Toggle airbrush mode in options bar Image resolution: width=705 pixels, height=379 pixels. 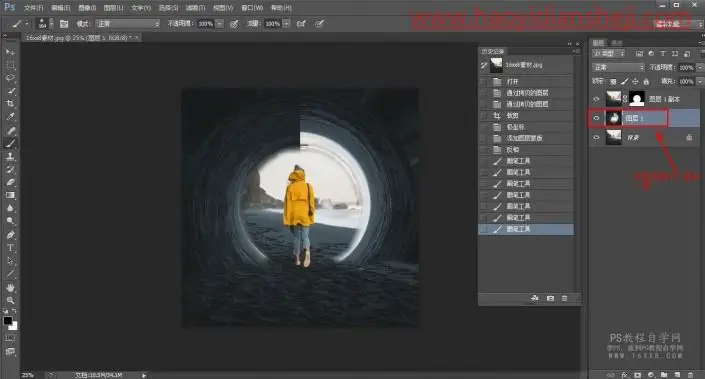pyautogui.click(x=301, y=24)
